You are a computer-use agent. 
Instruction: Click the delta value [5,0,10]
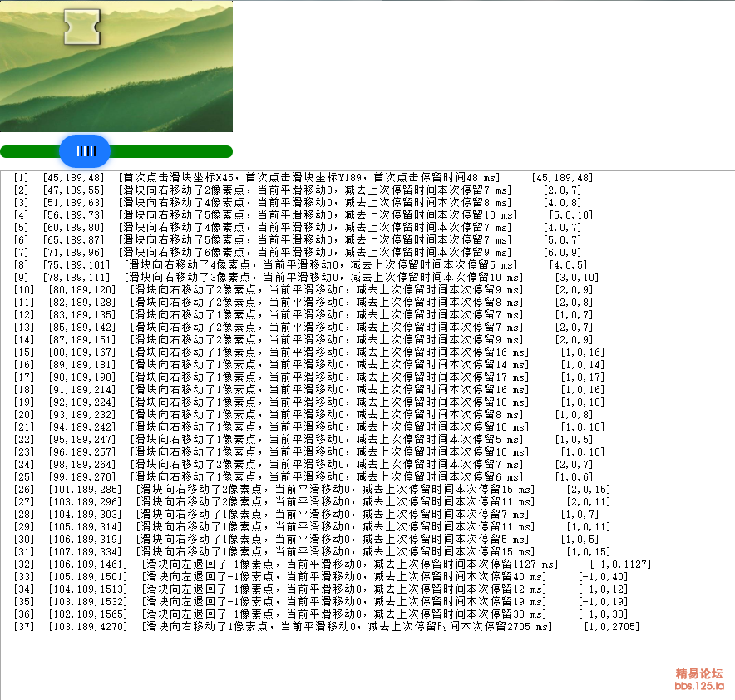coord(571,215)
